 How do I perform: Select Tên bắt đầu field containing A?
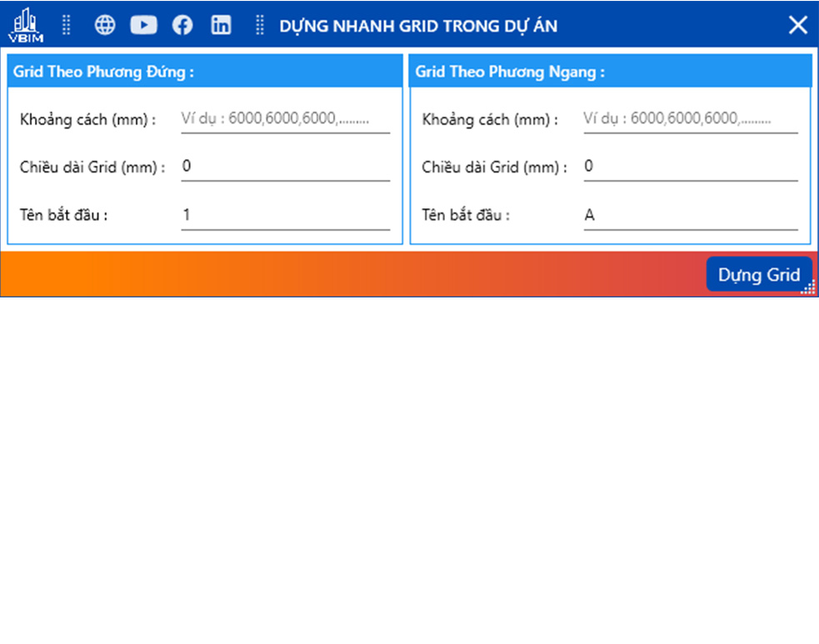690,215
